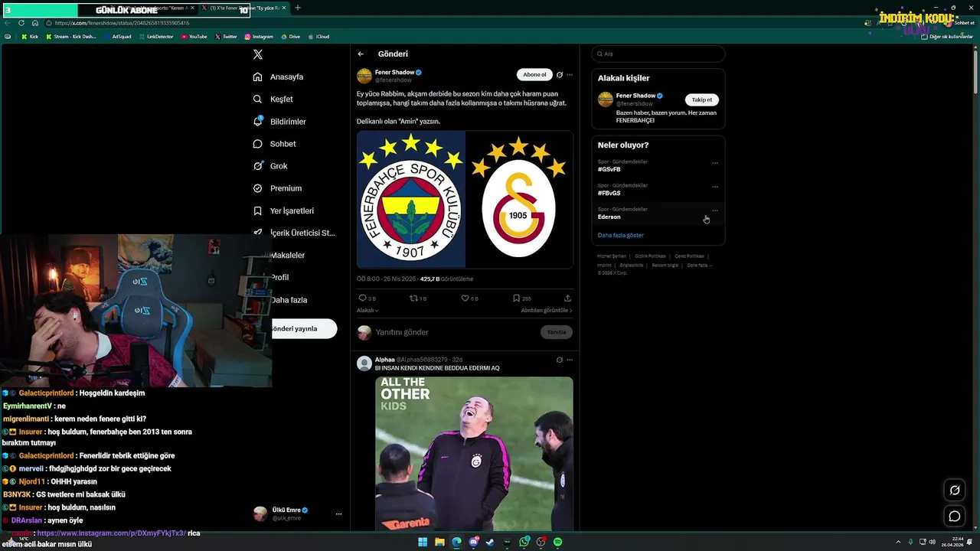Click Abone ol subscribe button
Viewport: 980px width, 551px height.
point(534,74)
